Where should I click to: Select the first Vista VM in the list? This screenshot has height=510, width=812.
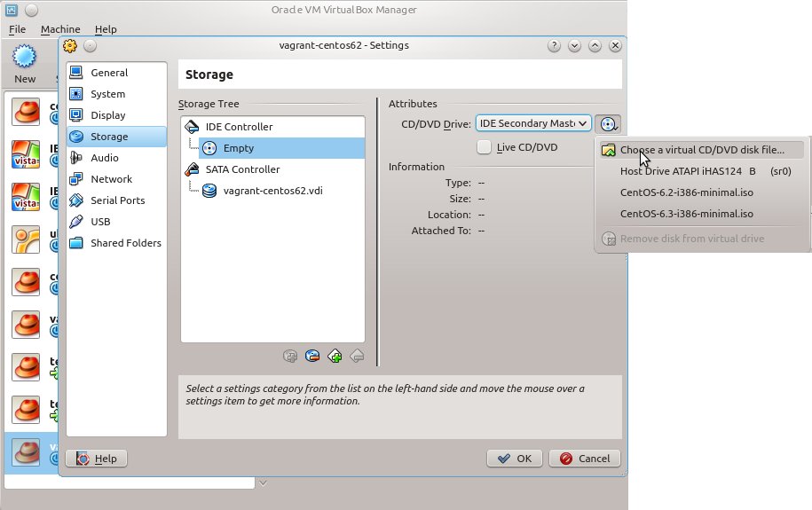(x=26, y=153)
